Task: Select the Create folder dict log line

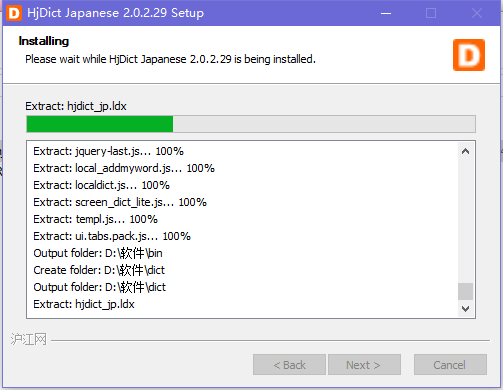Action: 99,270
